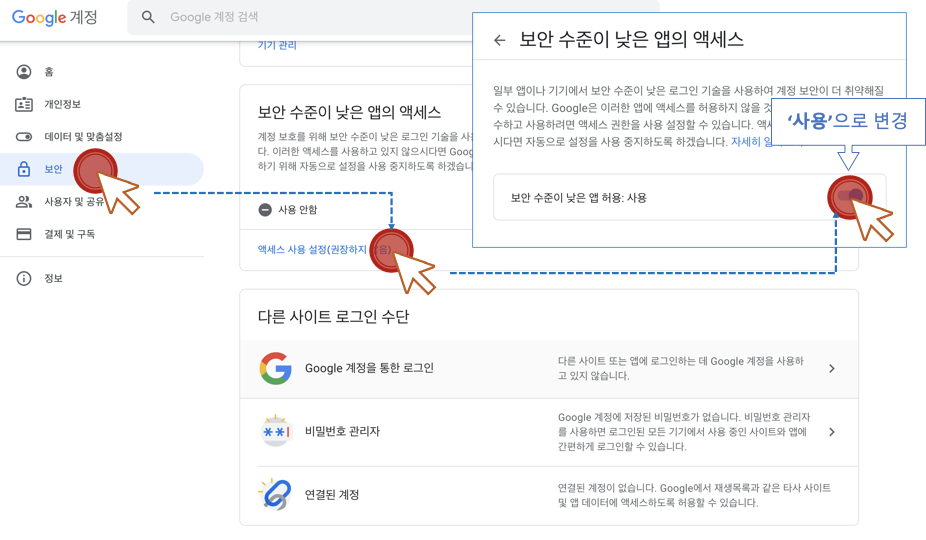Image resolution: width=926 pixels, height=540 pixels.
Task: Click the 다른 사이트 로그인 수단 heading
Action: pos(333,317)
